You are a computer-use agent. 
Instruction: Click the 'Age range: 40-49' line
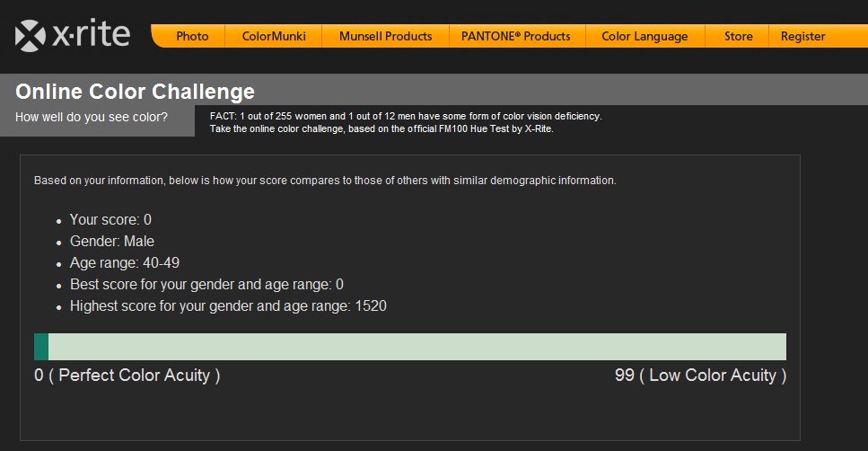[125, 262]
